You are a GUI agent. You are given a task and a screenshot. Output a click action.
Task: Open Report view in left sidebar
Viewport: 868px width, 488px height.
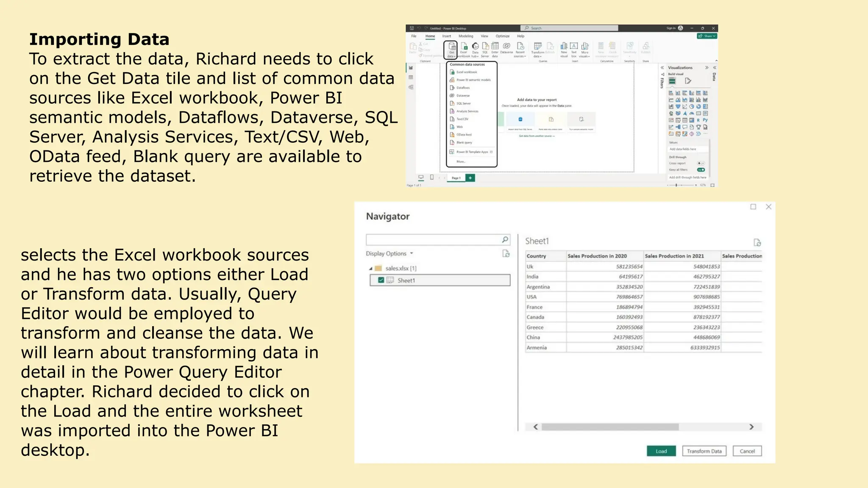tap(411, 68)
